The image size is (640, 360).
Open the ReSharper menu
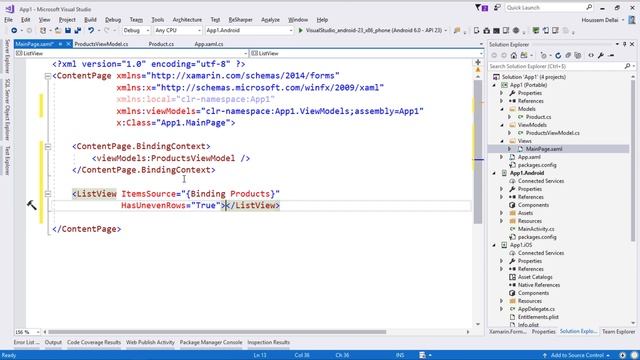[x=240, y=20]
